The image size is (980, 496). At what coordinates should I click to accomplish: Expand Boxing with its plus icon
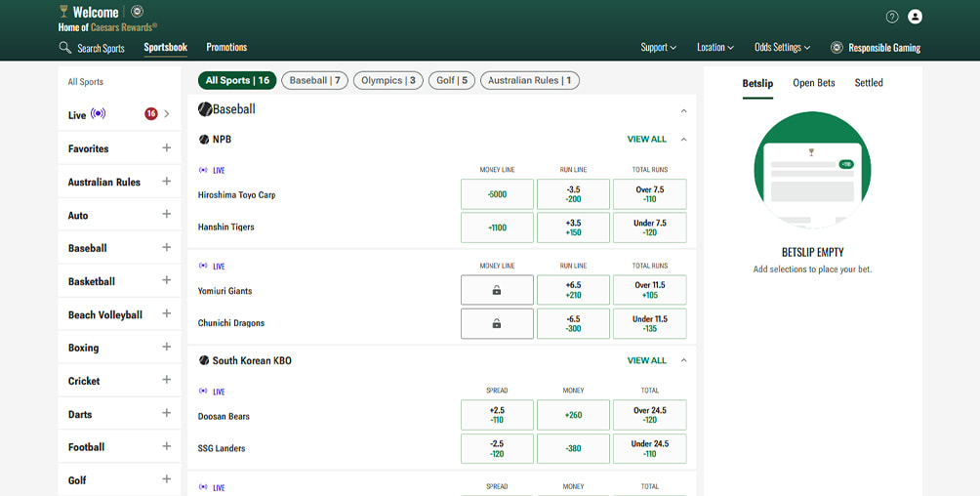coord(166,348)
